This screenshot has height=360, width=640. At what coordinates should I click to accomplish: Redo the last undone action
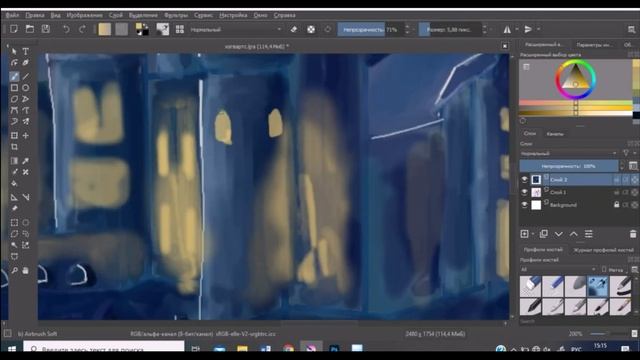point(82,29)
